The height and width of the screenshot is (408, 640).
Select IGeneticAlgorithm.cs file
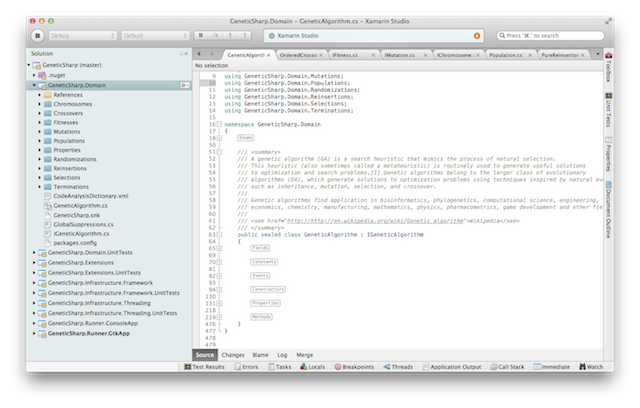[x=81, y=233]
